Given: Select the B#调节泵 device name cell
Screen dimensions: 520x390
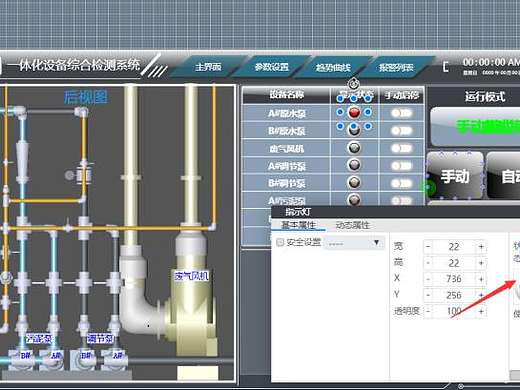Looking at the screenshot, I should pos(287,183).
